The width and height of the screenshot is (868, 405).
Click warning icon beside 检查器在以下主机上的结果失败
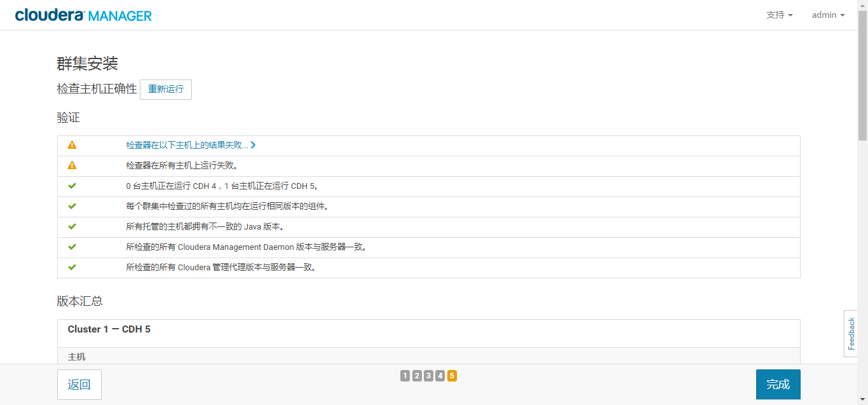pyautogui.click(x=72, y=145)
